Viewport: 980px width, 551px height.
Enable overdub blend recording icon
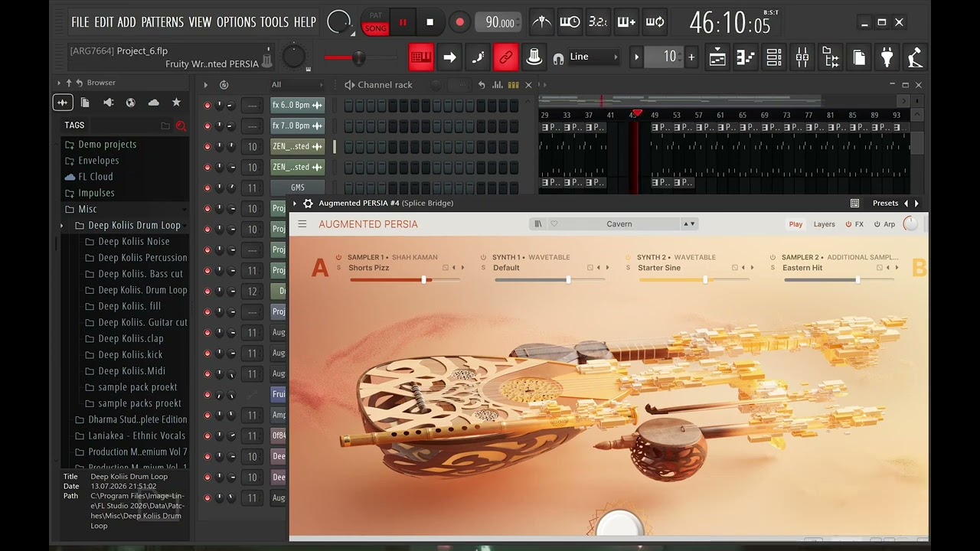click(626, 22)
